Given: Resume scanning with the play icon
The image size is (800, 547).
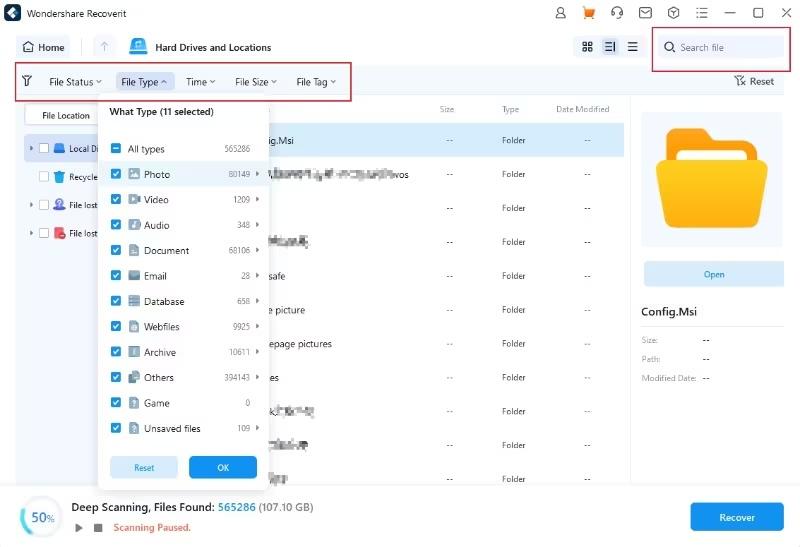Looking at the screenshot, I should 79,527.
